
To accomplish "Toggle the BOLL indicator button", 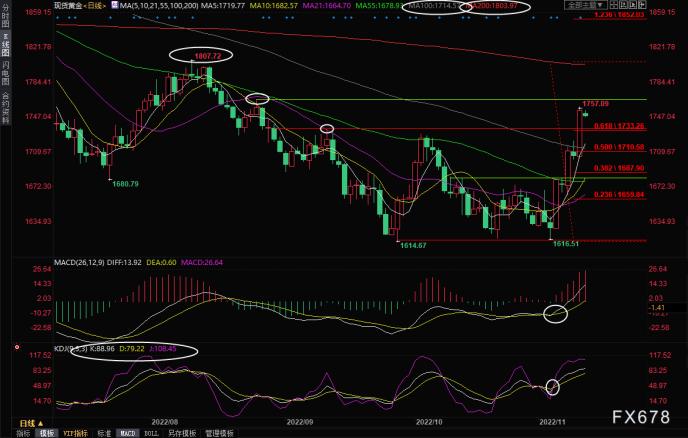I will click(x=151, y=434).
